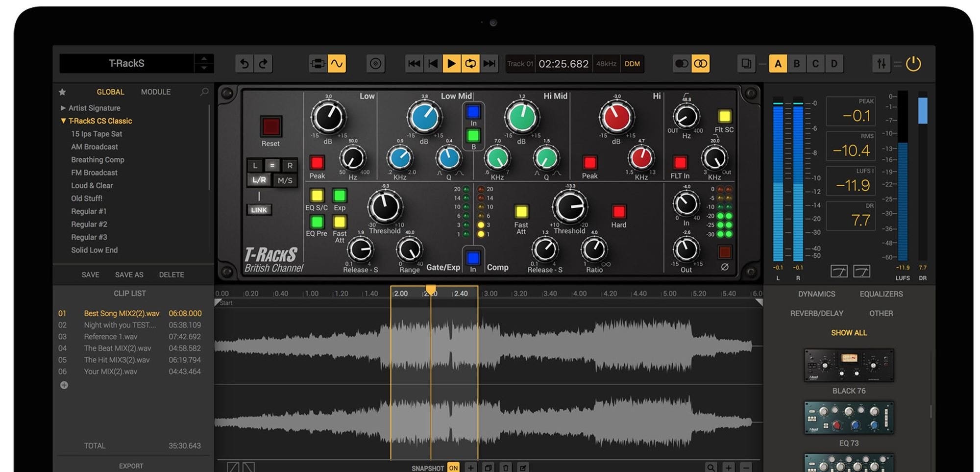
Task: Click the SHOW ALL link
Action: click(x=849, y=333)
